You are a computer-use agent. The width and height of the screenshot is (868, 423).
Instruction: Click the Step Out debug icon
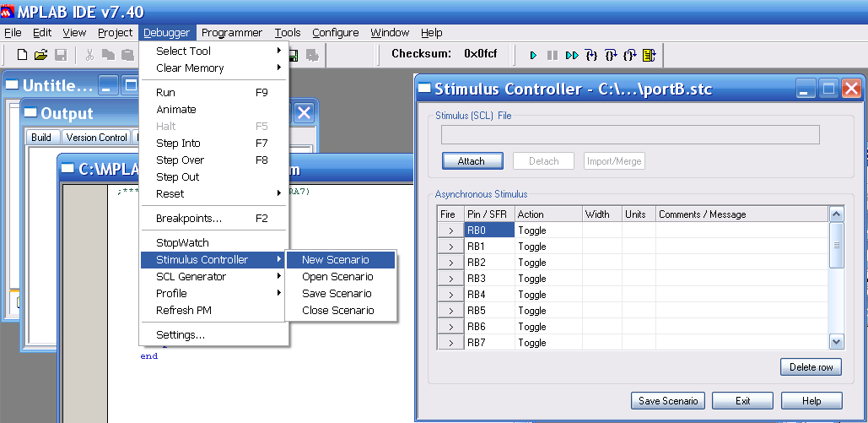click(630, 55)
